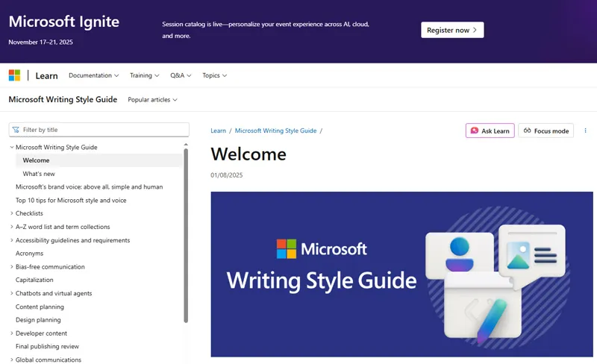Select What's new in the sidebar
The image size is (597, 364).
click(39, 174)
